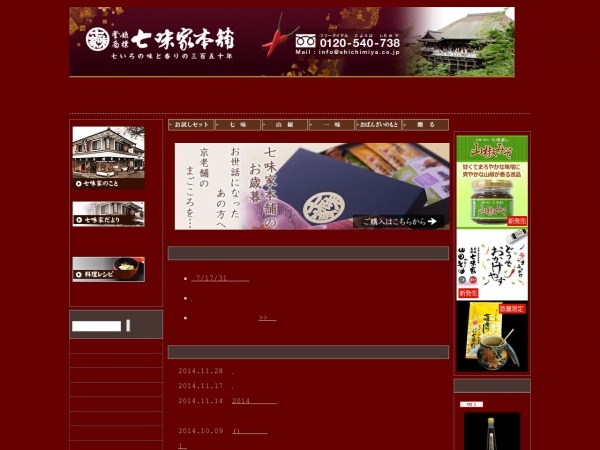Open the 7/17/31 notice link
Image resolution: width=600 pixels, height=450 pixels.
click(220, 278)
